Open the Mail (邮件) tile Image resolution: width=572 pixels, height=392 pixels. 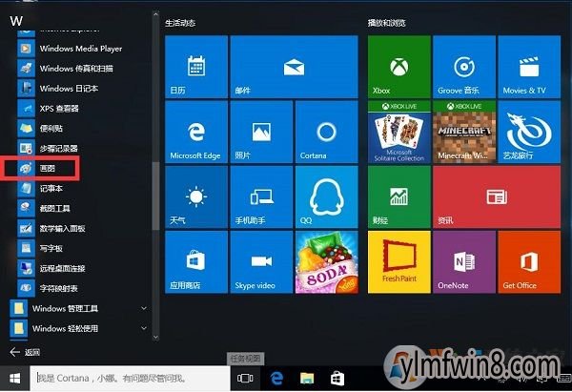tap(294, 67)
